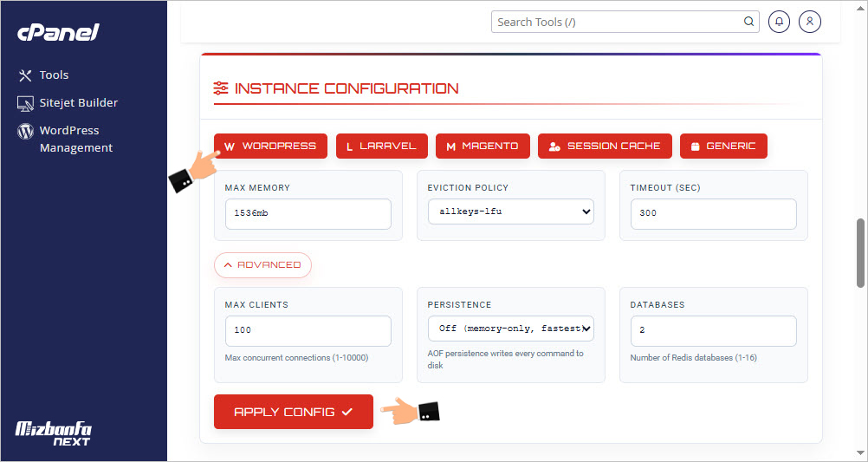The width and height of the screenshot is (868, 462).
Task: Click the page vertical scrollbar thumb
Action: point(860,253)
